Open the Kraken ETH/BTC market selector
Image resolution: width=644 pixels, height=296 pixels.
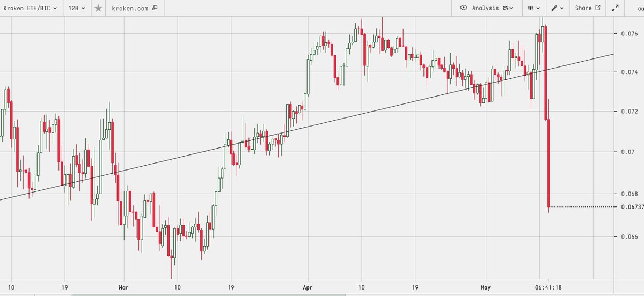(x=30, y=8)
